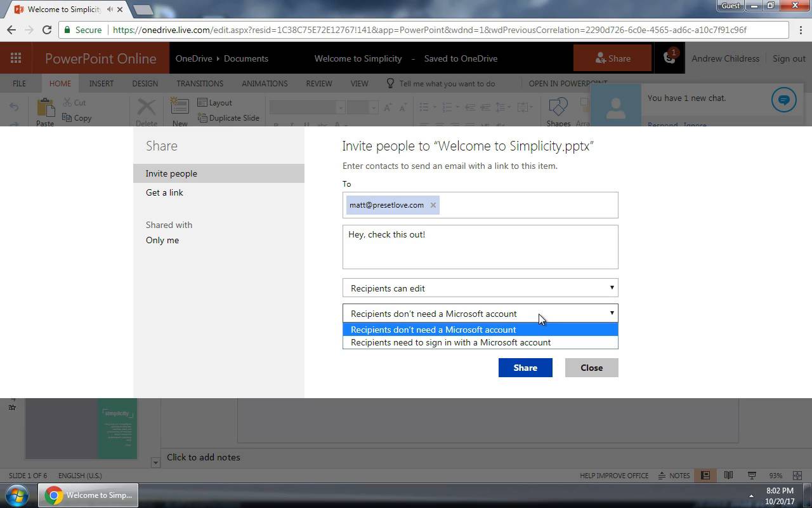The height and width of the screenshot is (508, 812).
Task: Select Get a link option
Action: click(x=164, y=192)
